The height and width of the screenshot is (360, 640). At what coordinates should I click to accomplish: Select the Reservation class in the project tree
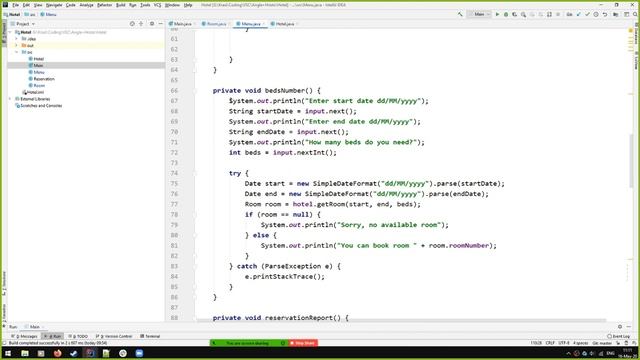coord(41,79)
